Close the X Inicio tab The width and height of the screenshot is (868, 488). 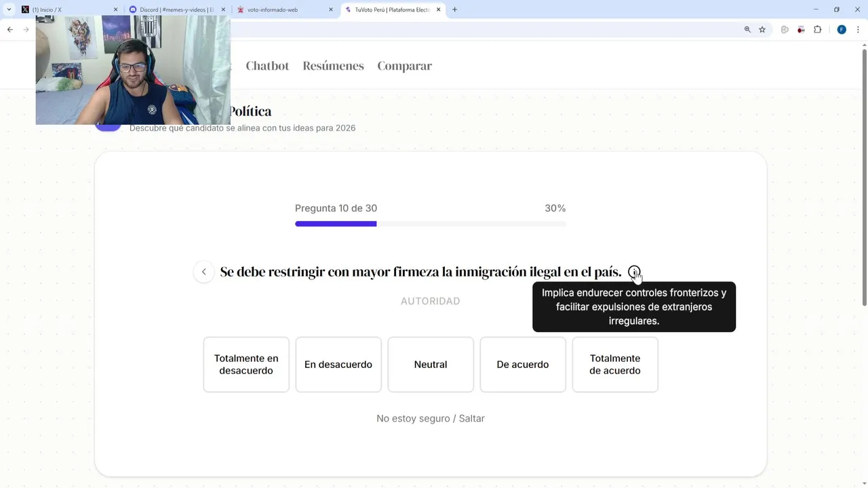(115, 9)
